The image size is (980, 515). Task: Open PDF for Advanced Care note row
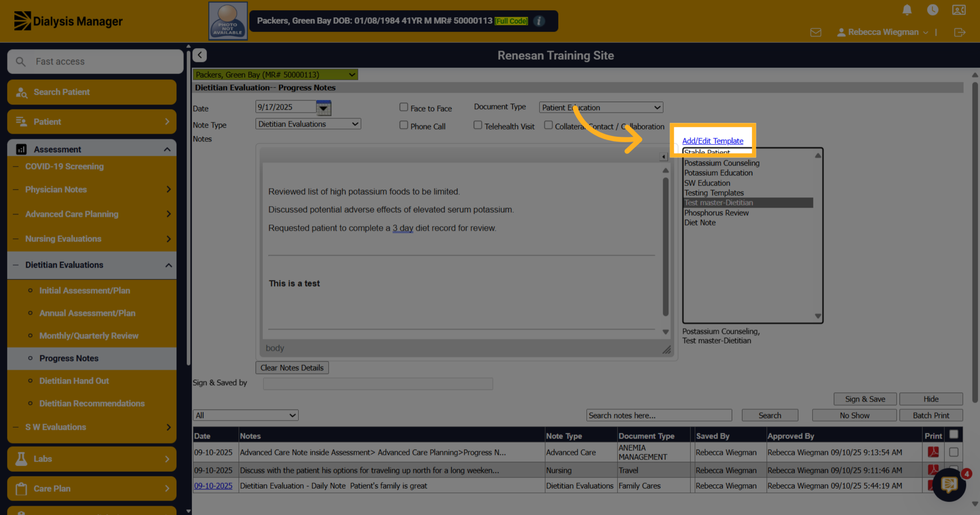click(x=933, y=452)
